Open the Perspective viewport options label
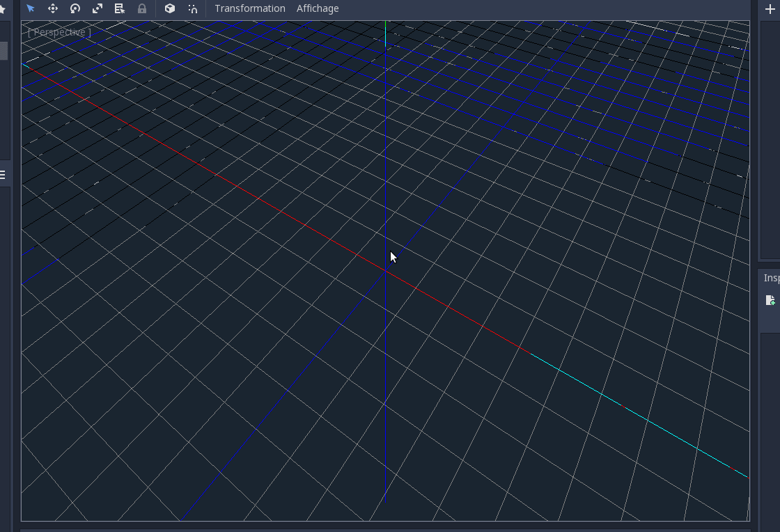This screenshot has height=532, width=780. pyautogui.click(x=60, y=32)
